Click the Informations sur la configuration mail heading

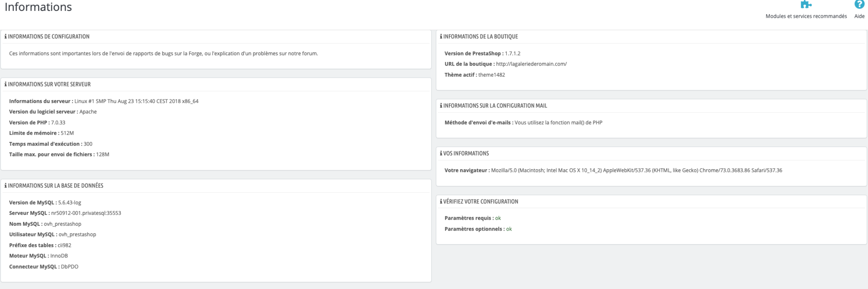coord(495,106)
